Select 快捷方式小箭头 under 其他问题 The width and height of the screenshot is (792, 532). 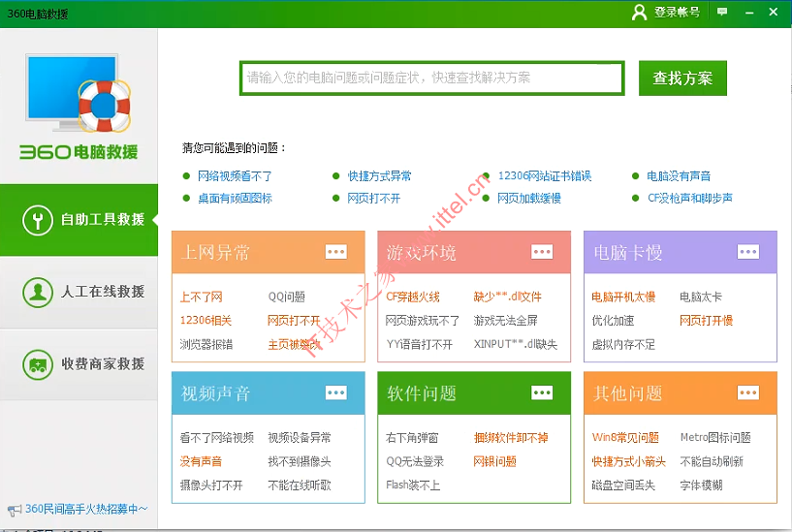pos(629,461)
